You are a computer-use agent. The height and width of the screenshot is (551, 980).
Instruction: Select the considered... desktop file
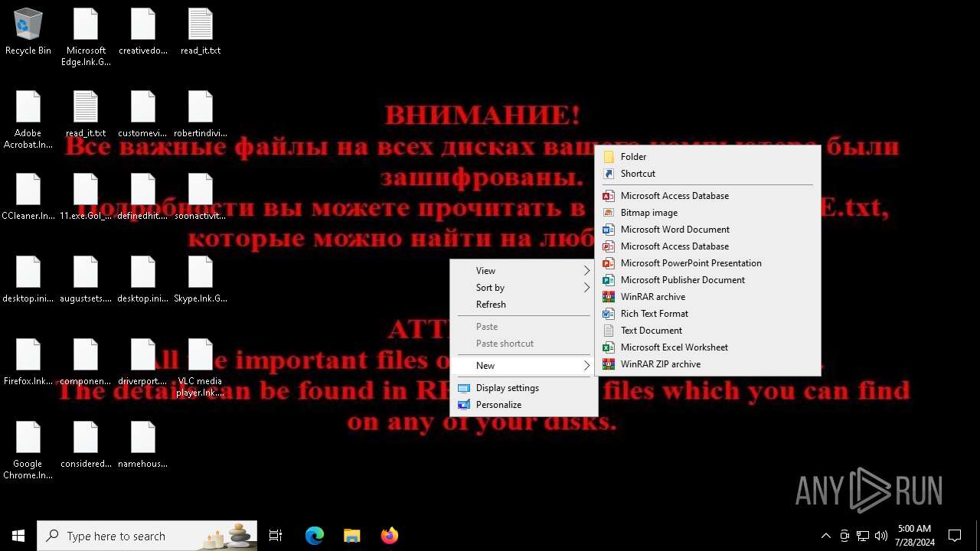pos(86,445)
